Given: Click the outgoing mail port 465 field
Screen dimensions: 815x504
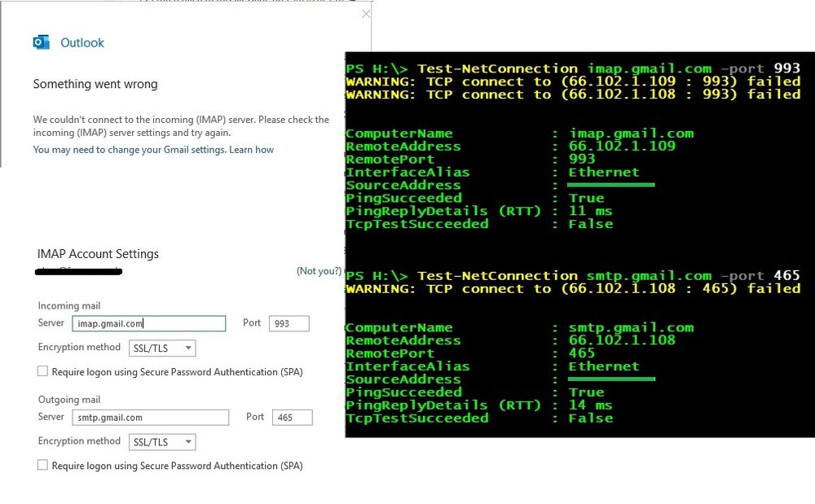Looking at the screenshot, I should coord(292,418).
